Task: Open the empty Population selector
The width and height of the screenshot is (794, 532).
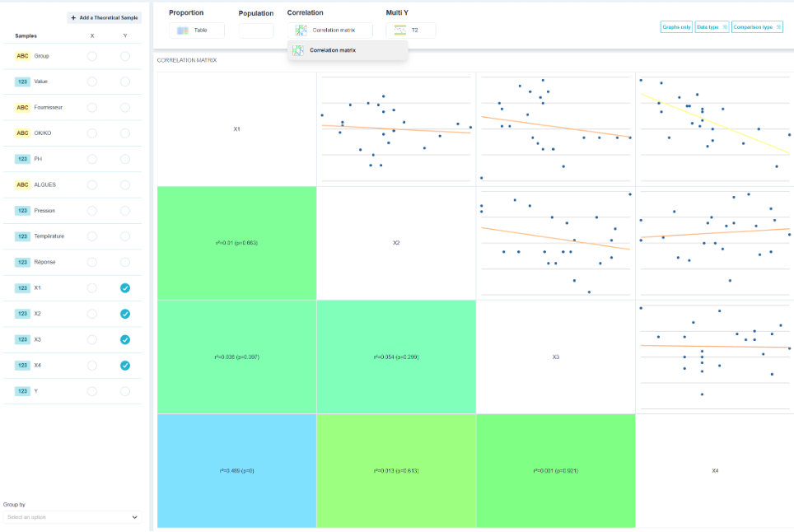Action: [256, 30]
